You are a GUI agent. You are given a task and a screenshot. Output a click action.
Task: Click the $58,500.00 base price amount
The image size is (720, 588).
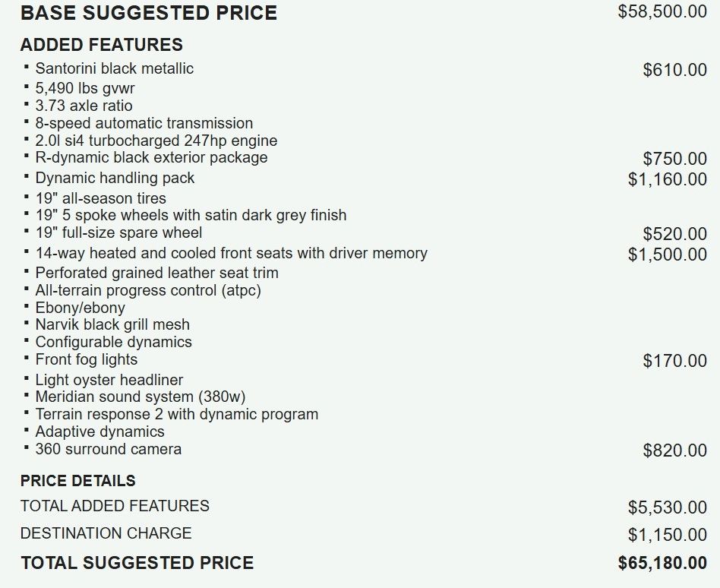pos(662,13)
